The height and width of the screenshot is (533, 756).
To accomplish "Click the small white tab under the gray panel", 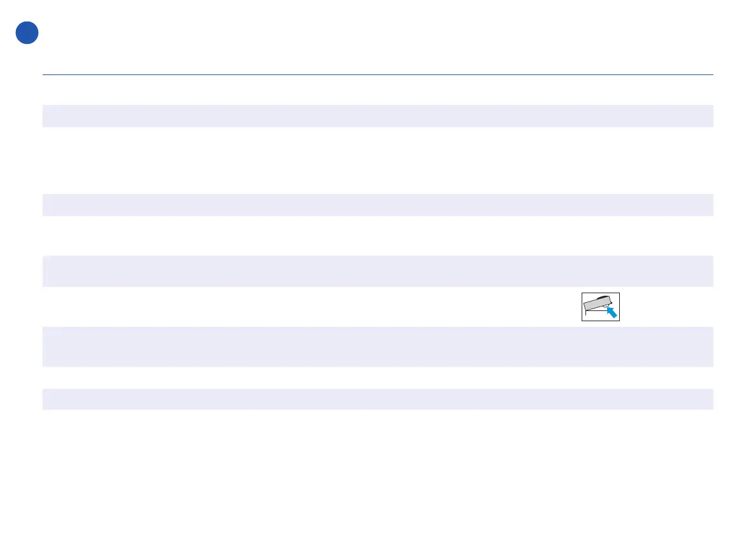I will [606, 307].
